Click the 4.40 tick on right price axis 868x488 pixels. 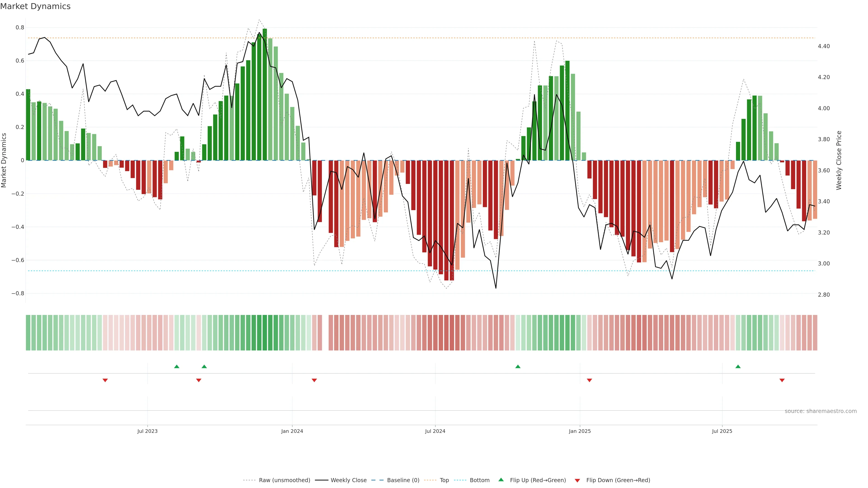tap(823, 46)
